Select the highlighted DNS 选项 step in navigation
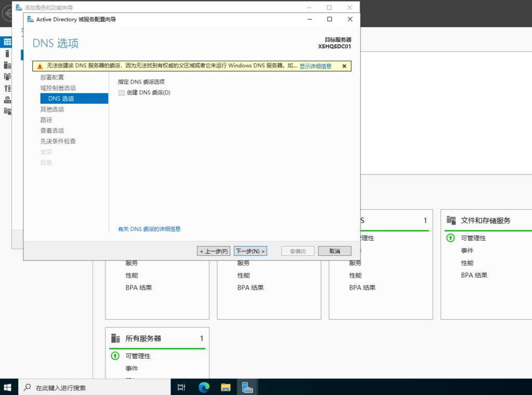 [74, 99]
